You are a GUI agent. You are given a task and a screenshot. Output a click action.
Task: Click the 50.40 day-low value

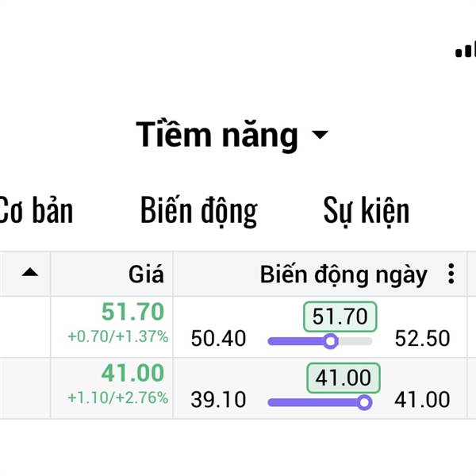(218, 339)
